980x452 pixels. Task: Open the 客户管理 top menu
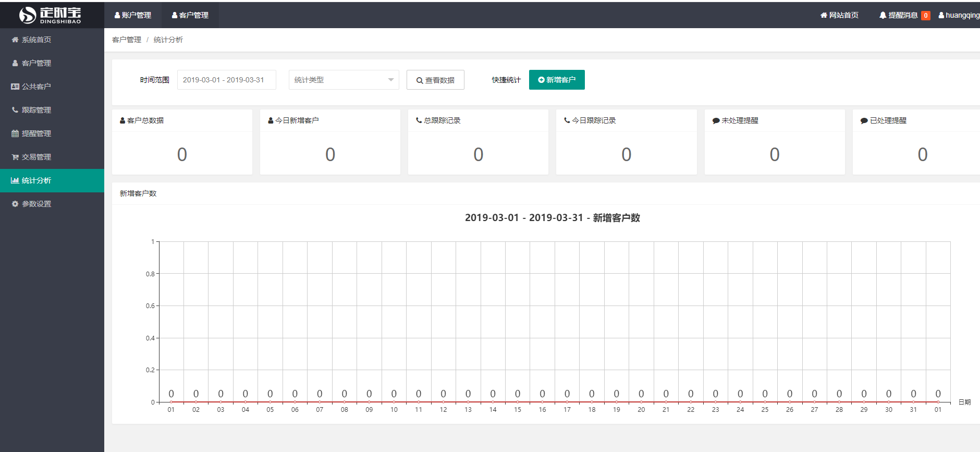click(x=190, y=15)
